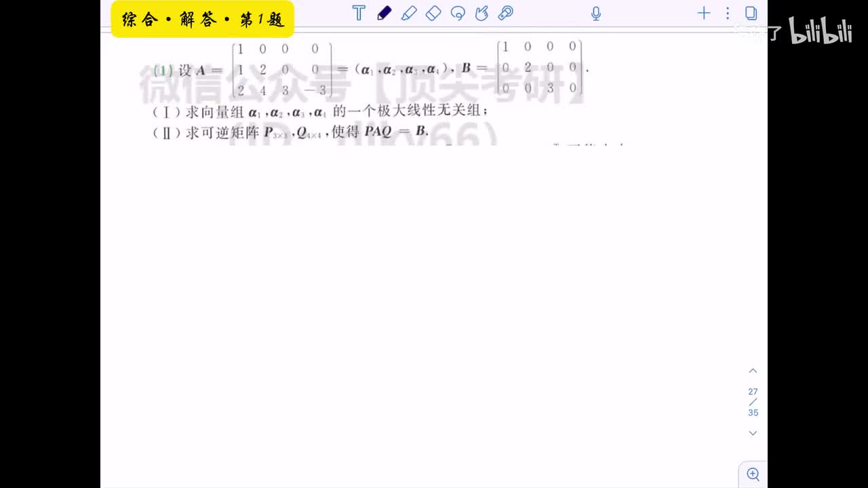Click the bilibili logo
The height and width of the screenshot is (488, 868).
coord(821,30)
